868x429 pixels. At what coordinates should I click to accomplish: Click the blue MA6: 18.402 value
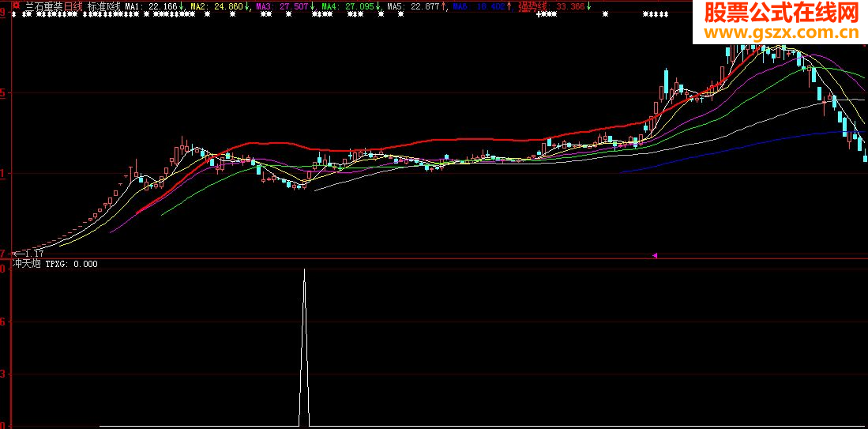479,6
